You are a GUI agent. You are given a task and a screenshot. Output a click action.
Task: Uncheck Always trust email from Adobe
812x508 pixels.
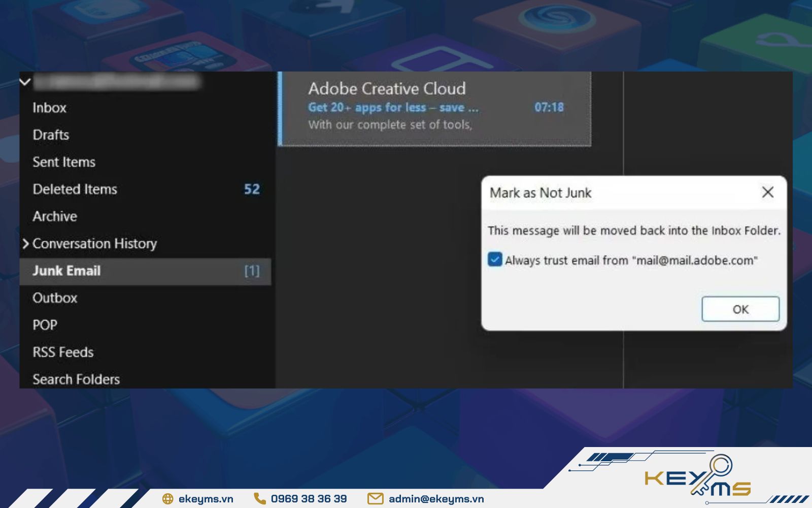[495, 260]
